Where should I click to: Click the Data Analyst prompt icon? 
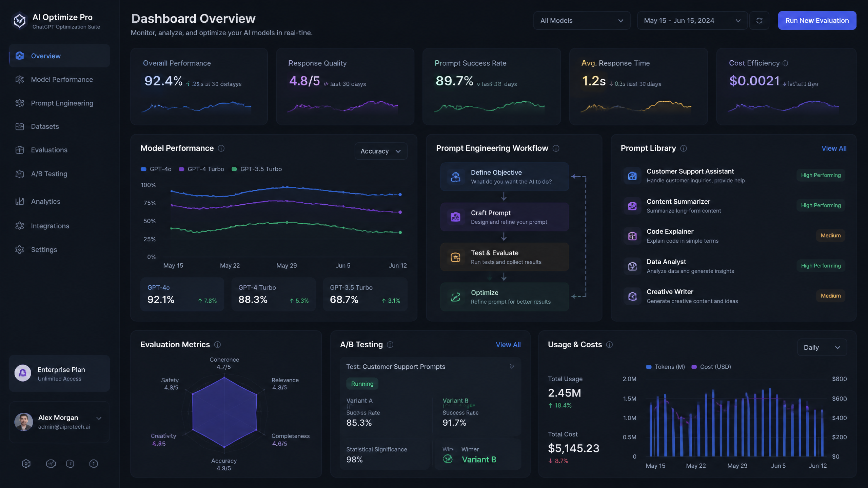632,266
